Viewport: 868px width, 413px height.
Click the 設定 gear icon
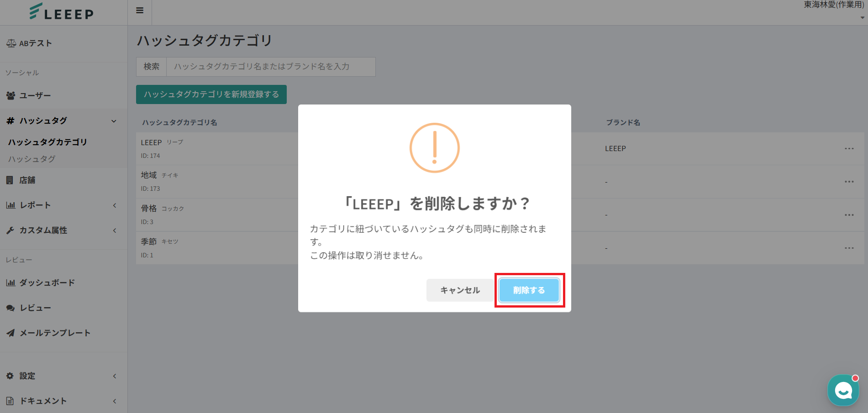pyautogui.click(x=10, y=376)
